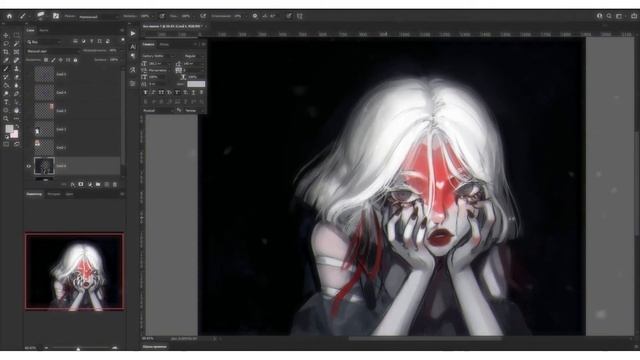Image resolution: width=640 pixels, height=360 pixels.
Task: Toggle pressure for opacity in options bar
Action: point(162,16)
